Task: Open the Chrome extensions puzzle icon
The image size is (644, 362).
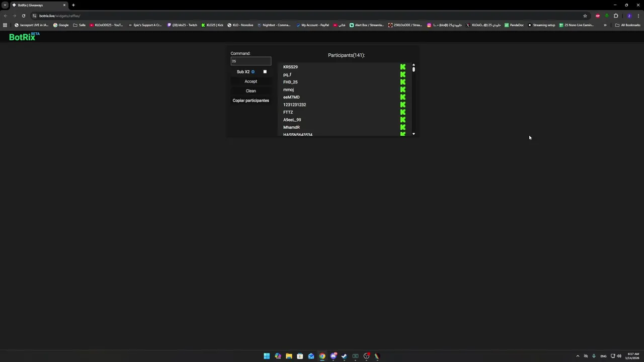Action: click(616, 16)
